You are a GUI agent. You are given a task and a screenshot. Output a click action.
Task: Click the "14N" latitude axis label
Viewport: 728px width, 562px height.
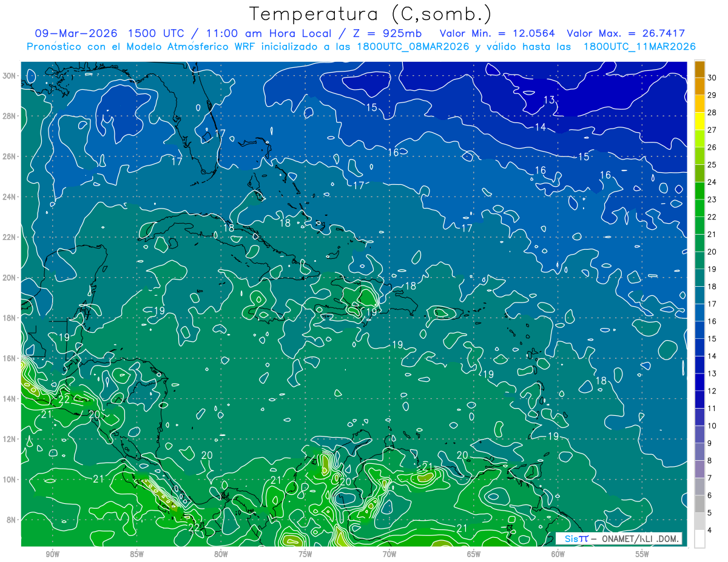(x=10, y=398)
